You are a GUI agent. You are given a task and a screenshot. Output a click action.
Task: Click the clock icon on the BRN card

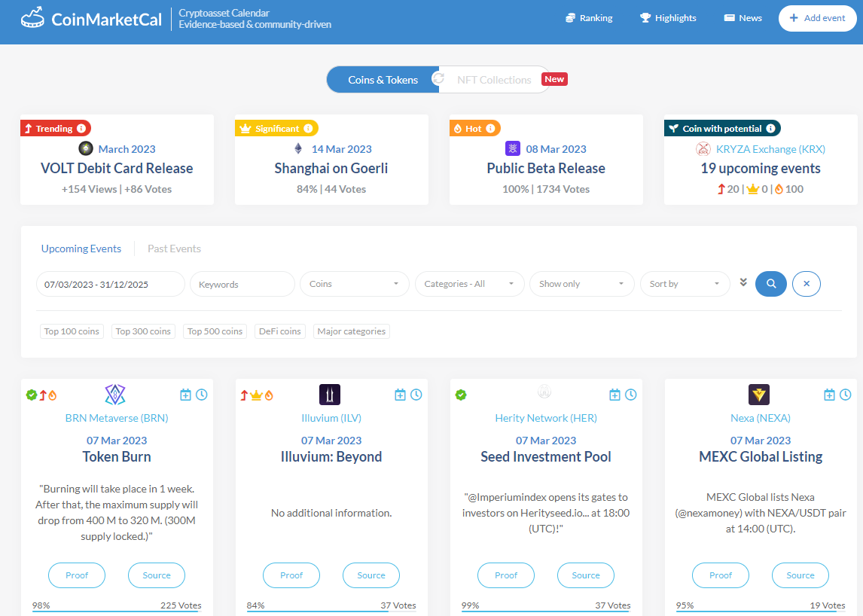[202, 395]
